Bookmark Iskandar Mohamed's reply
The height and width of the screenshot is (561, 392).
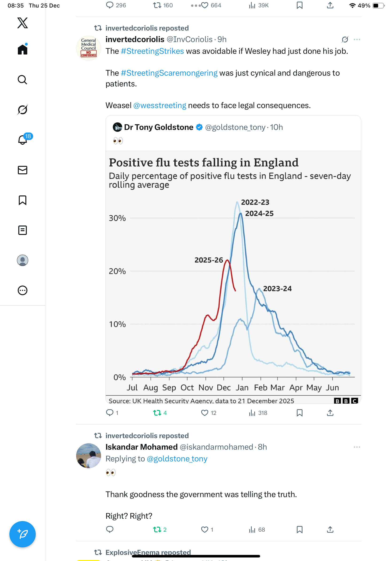[299, 530]
